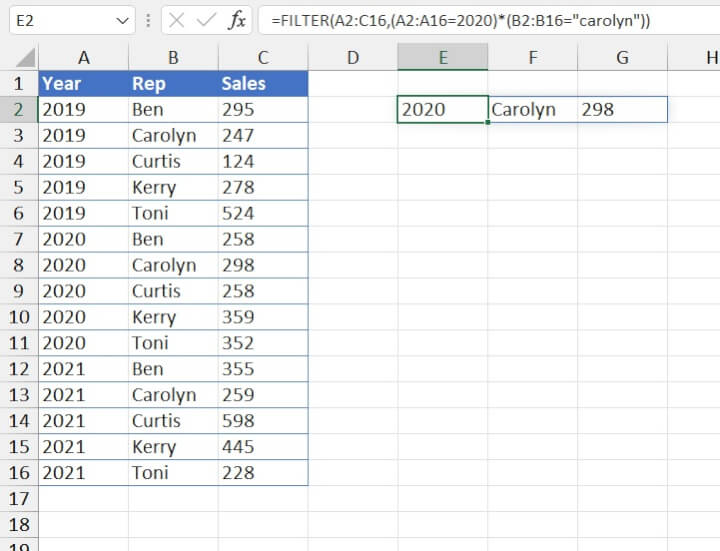Viewport: 720px width, 551px height.
Task: Select row 17 header
Action: [18, 499]
